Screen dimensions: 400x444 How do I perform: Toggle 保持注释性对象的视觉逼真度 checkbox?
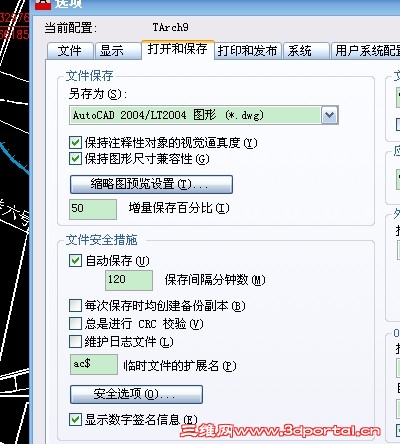[x=75, y=143]
